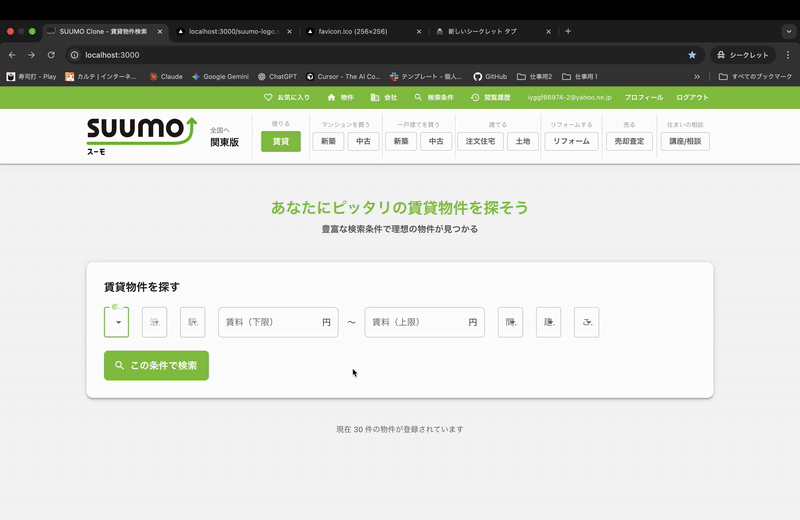Select 新築 under マンションを買う

329,141
